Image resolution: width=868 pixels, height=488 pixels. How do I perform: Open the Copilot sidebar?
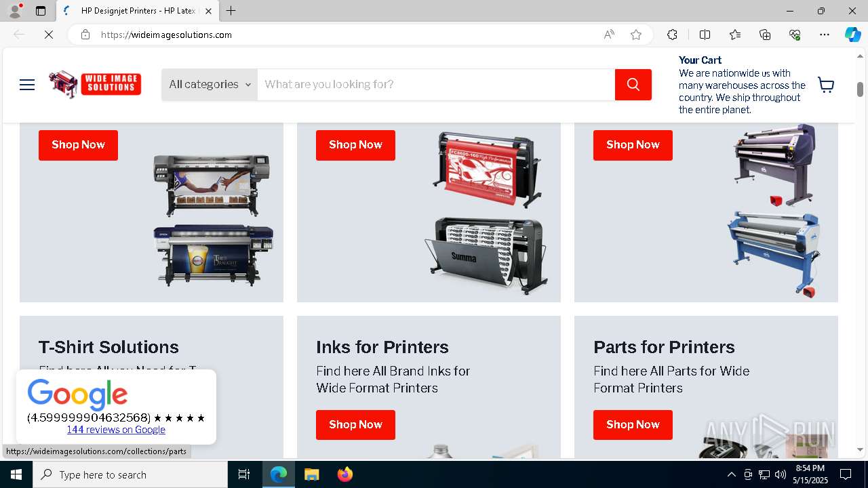click(x=852, y=35)
